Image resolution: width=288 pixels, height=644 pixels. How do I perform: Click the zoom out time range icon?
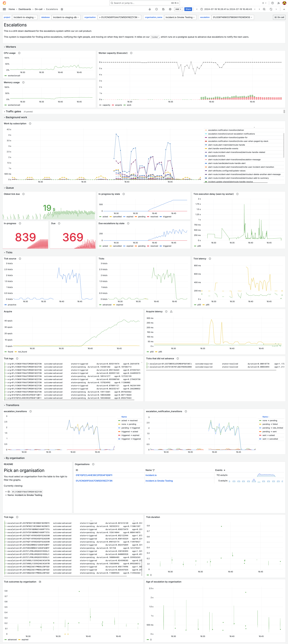pyautogui.click(x=264, y=9)
